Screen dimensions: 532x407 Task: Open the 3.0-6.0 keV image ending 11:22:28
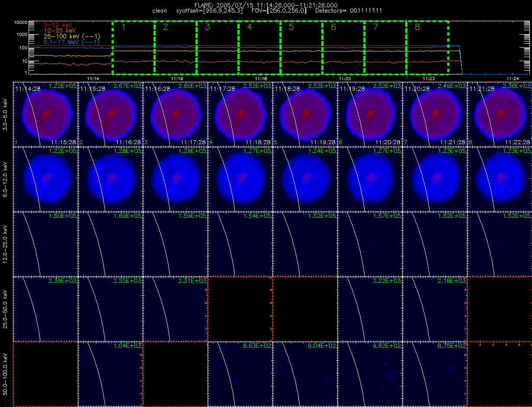[500, 114]
